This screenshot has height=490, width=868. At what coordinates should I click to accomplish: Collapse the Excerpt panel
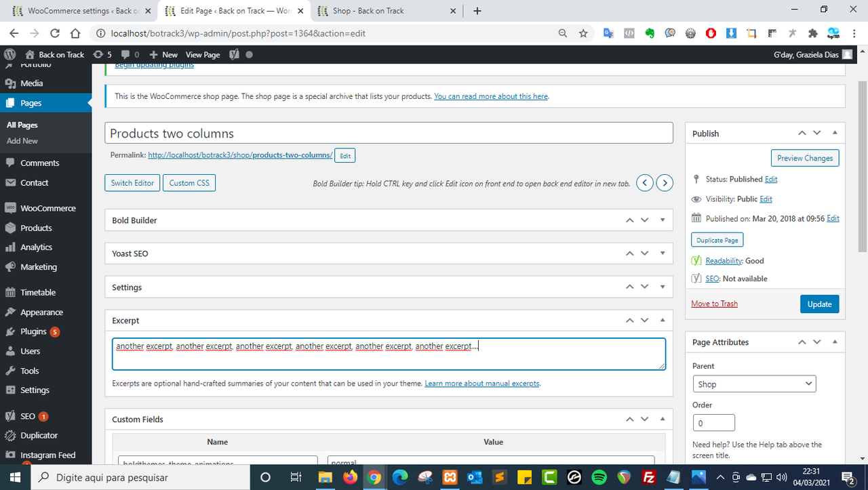click(663, 321)
